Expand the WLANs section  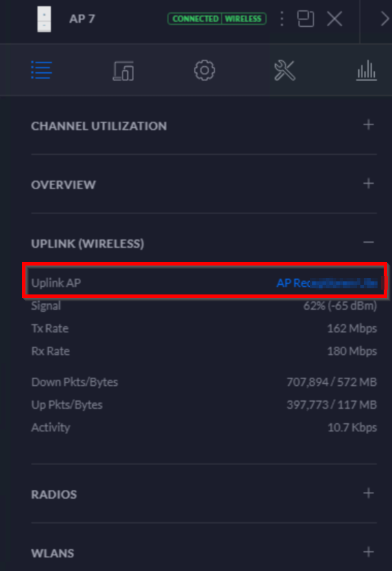(369, 552)
